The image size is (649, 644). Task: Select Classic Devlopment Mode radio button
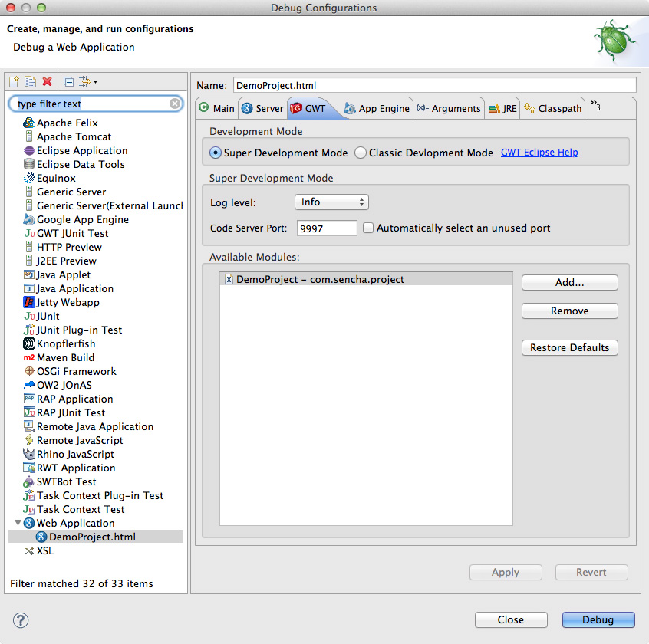tap(361, 153)
